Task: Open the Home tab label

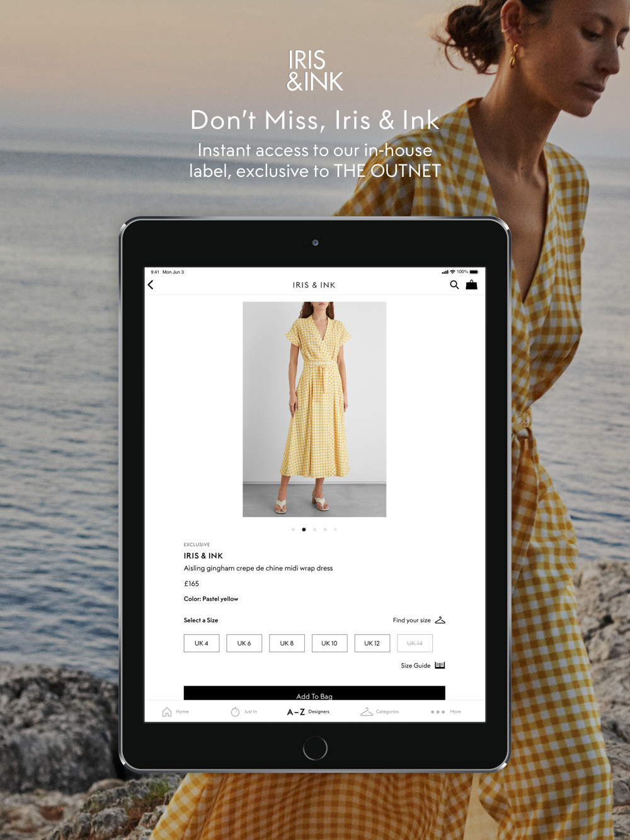Action: point(182,712)
